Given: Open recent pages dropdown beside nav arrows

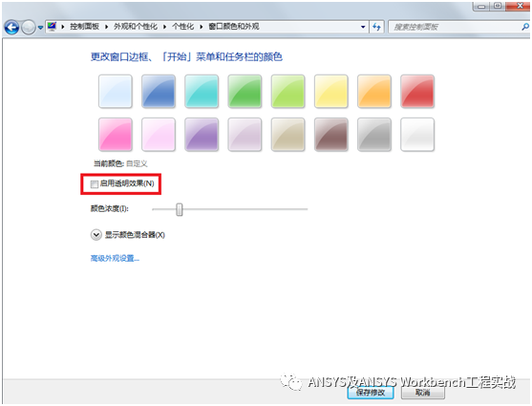Looking at the screenshot, I should [x=40, y=28].
